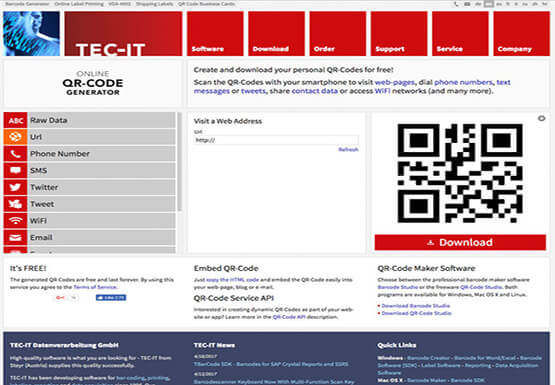The height and width of the screenshot is (385, 555).
Task: Click the Online QR-Code Generator heading
Action: 93,83
